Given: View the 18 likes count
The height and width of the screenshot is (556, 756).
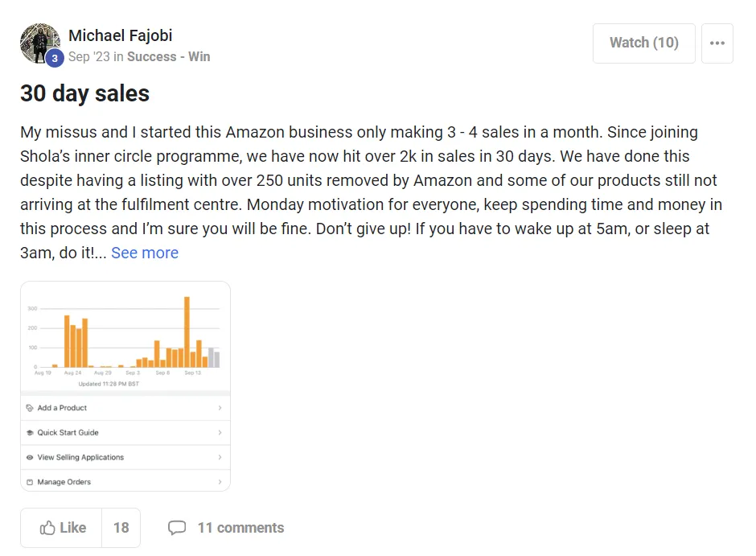Looking at the screenshot, I should pos(121,528).
